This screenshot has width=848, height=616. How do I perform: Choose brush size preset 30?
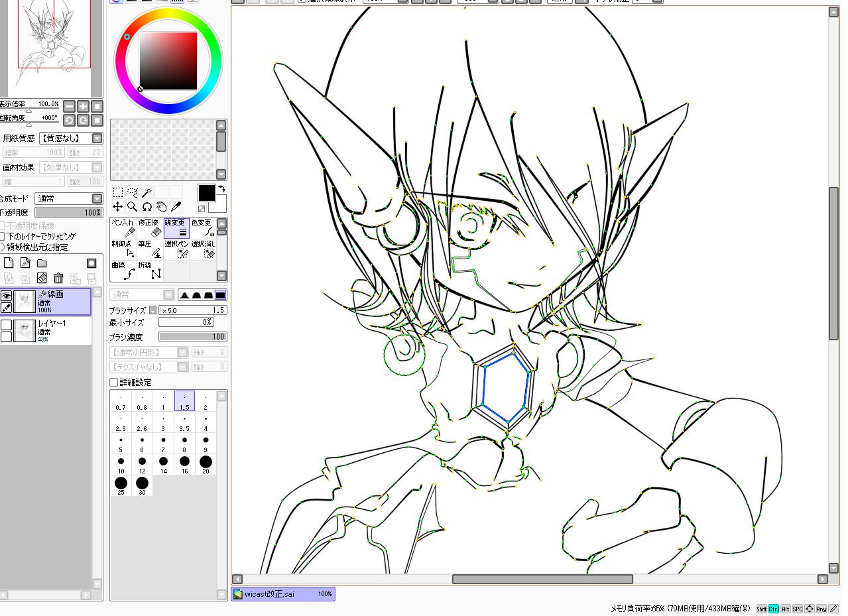[142, 486]
